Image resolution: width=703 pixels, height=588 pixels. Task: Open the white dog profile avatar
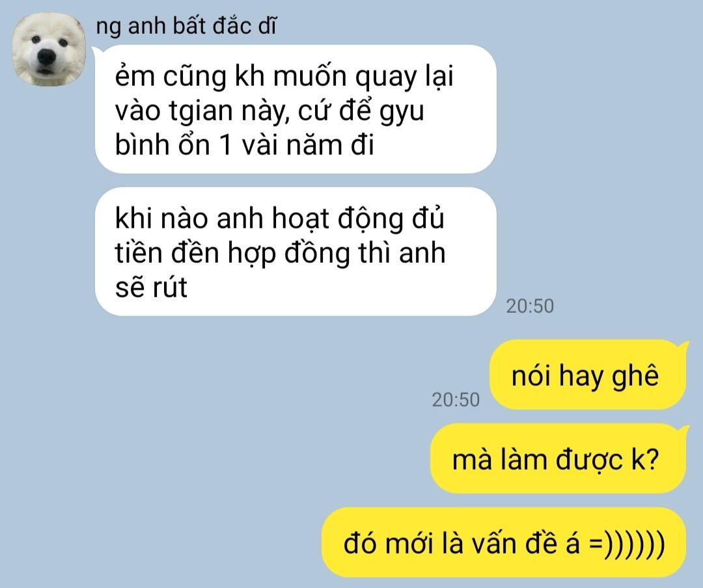(49, 49)
